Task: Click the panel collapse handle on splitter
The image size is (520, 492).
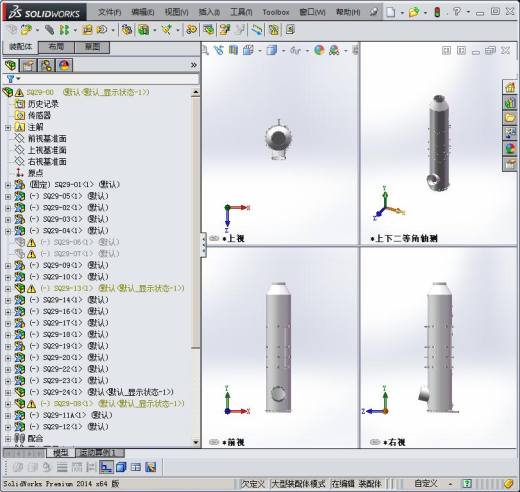Action: coord(204,245)
